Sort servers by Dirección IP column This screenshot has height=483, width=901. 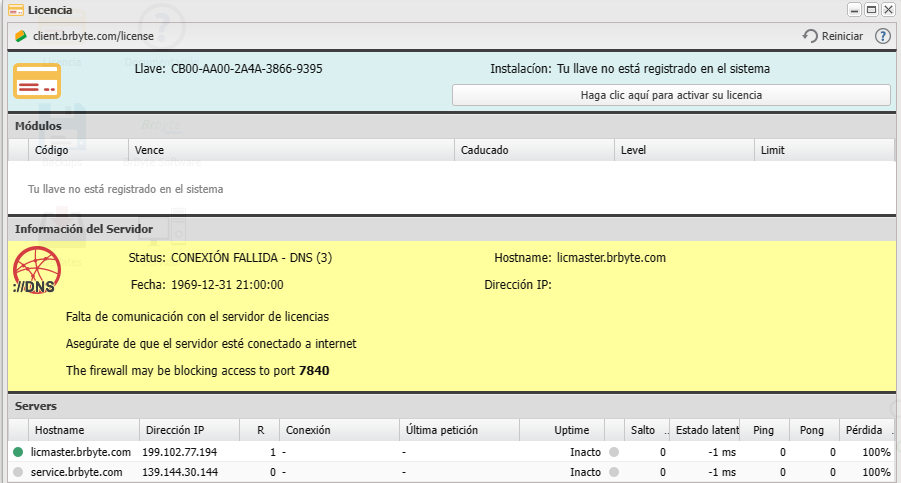pos(175,430)
